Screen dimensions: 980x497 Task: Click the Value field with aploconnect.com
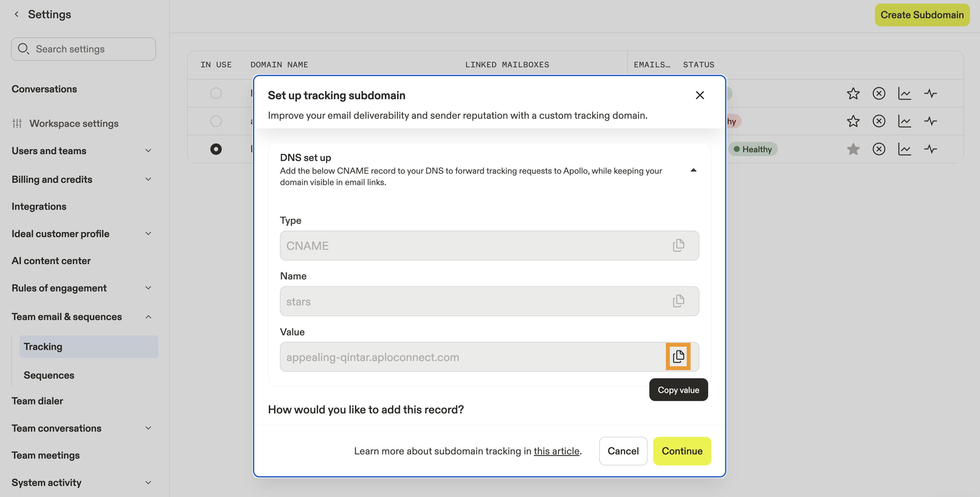489,356
